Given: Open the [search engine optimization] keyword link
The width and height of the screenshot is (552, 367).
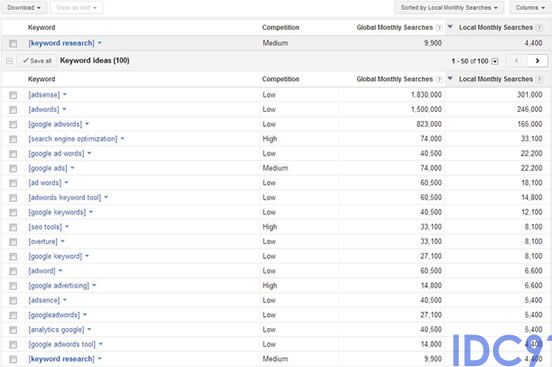Looking at the screenshot, I should click(x=73, y=139).
